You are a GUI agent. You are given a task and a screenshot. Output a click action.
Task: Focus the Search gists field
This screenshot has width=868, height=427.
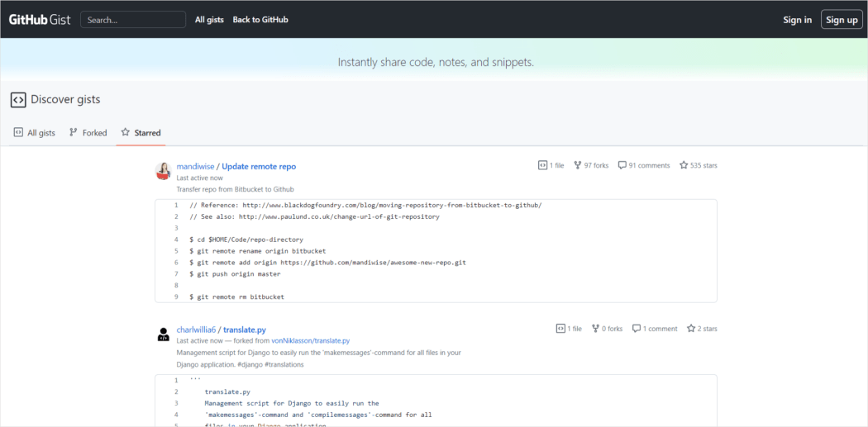point(133,19)
